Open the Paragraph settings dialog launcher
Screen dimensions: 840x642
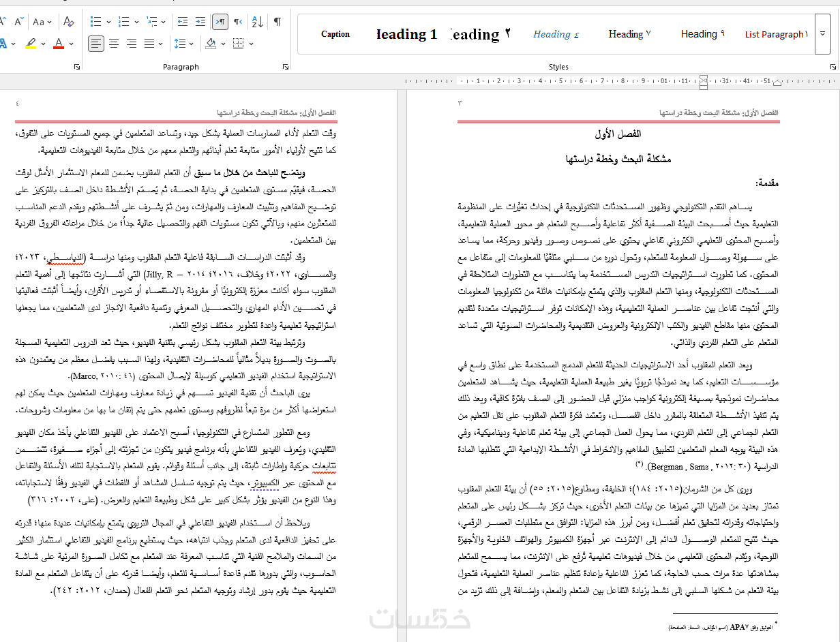285,67
